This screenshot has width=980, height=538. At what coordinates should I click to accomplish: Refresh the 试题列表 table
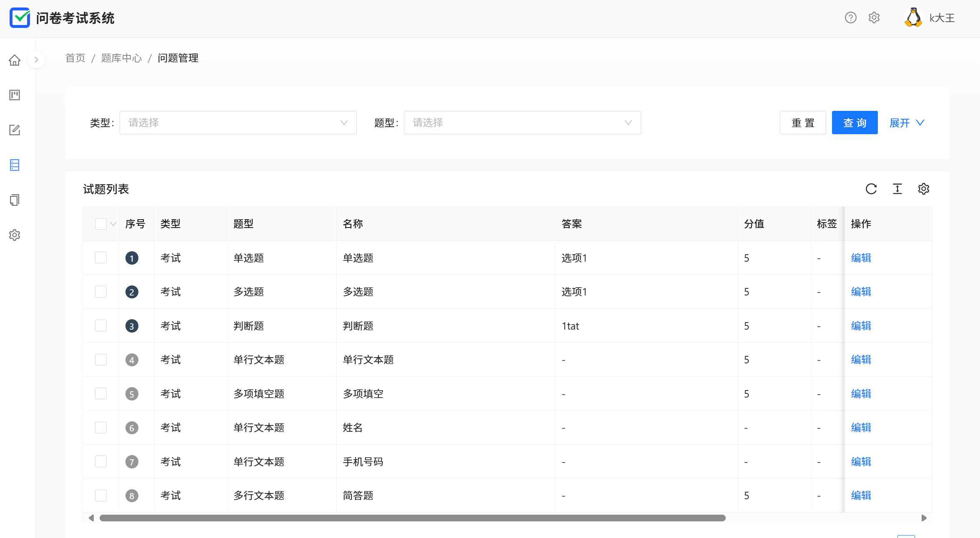[x=871, y=189]
